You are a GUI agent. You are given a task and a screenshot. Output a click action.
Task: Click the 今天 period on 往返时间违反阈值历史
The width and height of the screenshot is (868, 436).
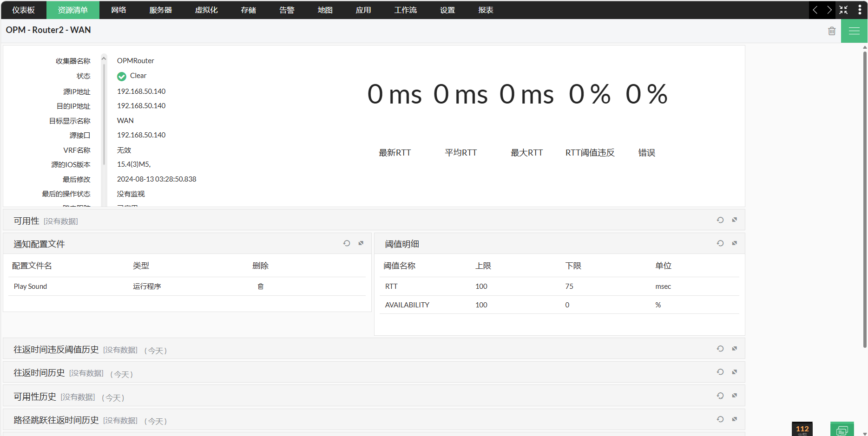coord(156,351)
